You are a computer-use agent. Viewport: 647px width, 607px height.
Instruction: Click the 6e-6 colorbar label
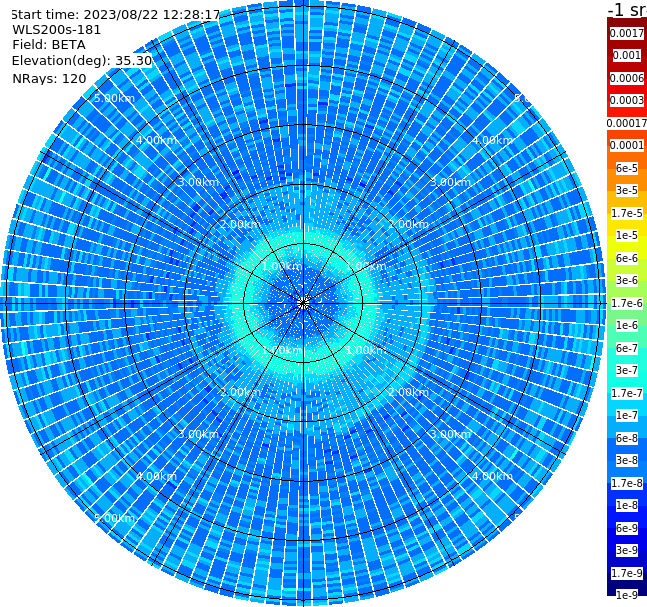[x=627, y=258]
